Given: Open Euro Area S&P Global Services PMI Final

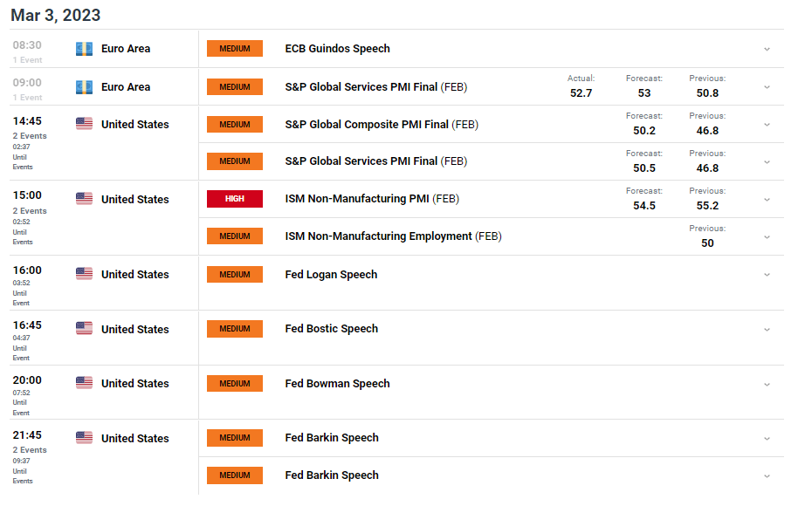Looking at the screenshot, I should coord(376,87).
